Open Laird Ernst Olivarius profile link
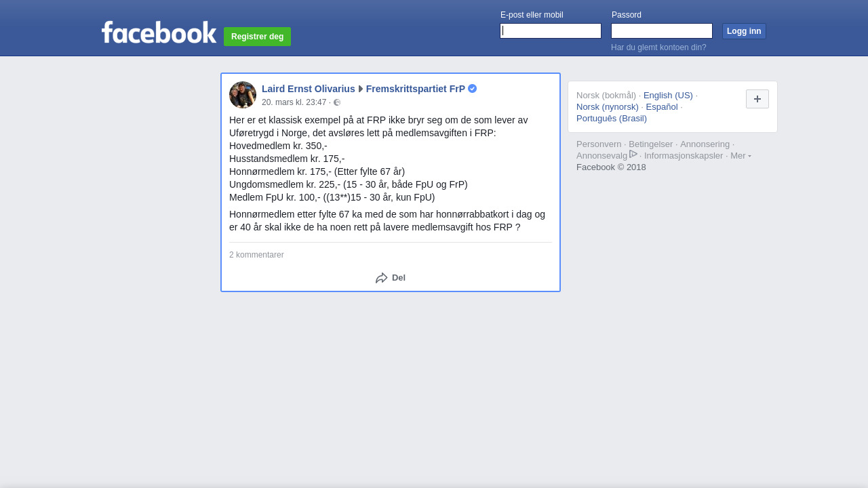This screenshot has height=488, width=868. point(309,89)
